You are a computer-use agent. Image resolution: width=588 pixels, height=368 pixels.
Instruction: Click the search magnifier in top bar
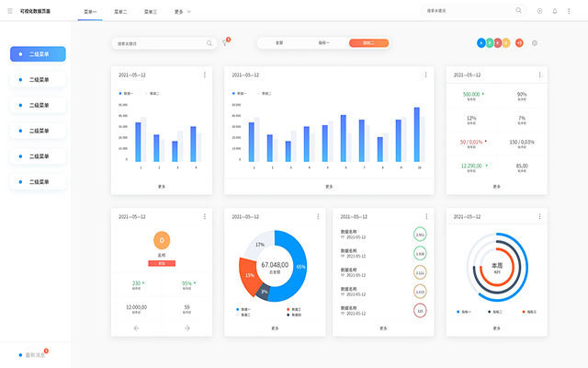pos(518,11)
